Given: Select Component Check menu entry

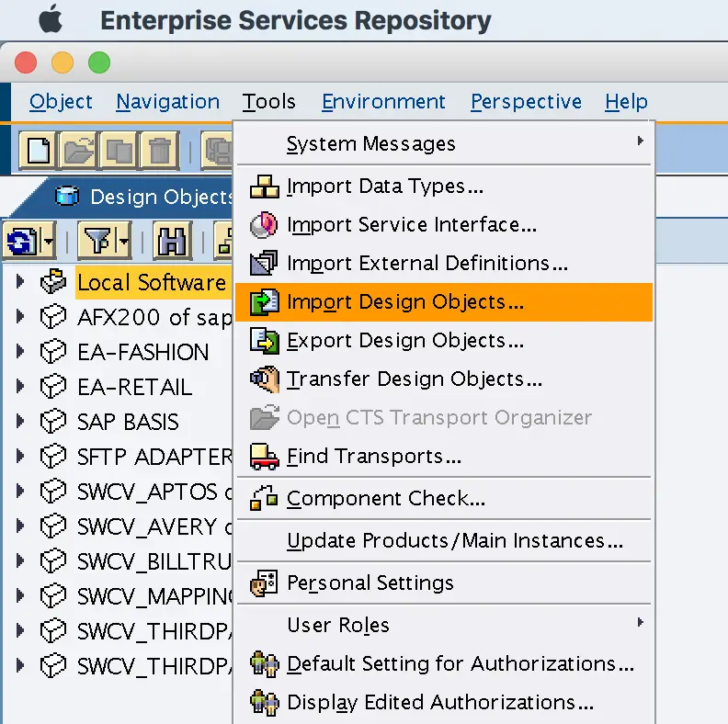Looking at the screenshot, I should point(444,499).
